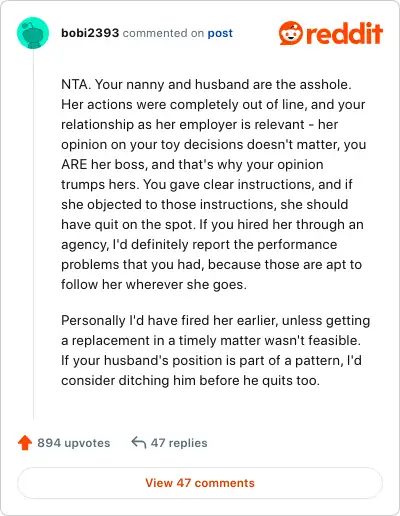400x516 pixels.
Task: Click the sentence "If you hired her through an"
Action: [281, 224]
